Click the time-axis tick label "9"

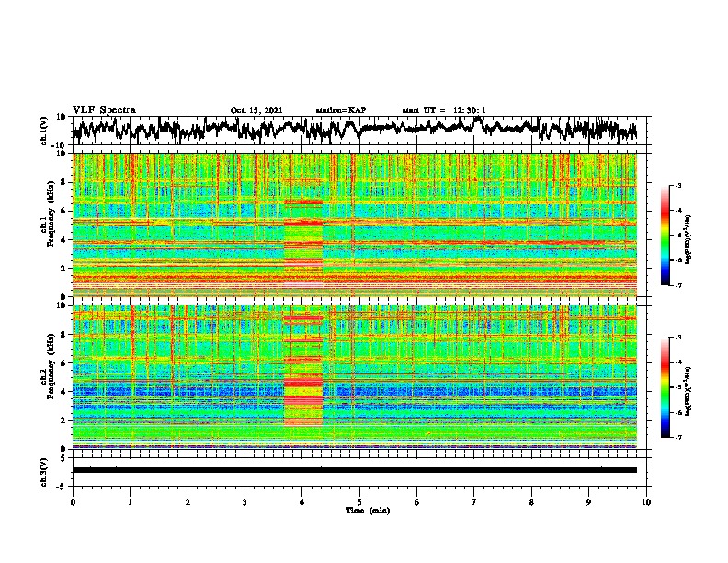click(588, 502)
